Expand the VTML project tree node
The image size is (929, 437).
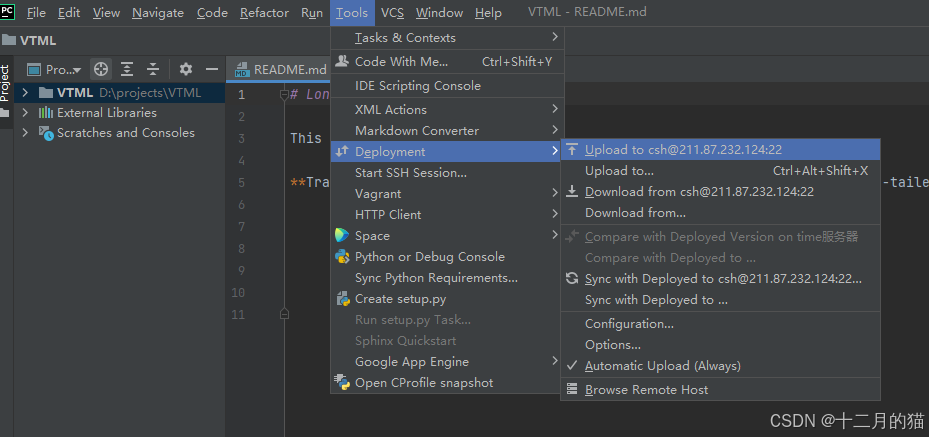pos(25,92)
